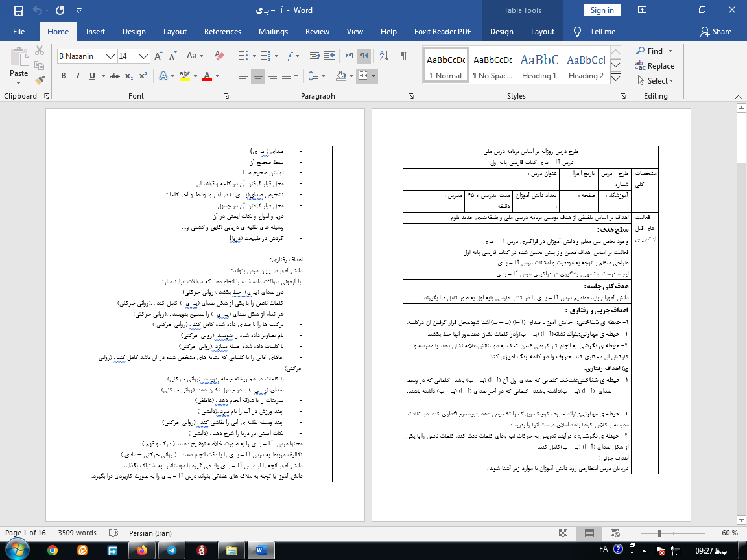Apply the bullet list icon
This screenshot has height=560, width=747.
(243, 56)
